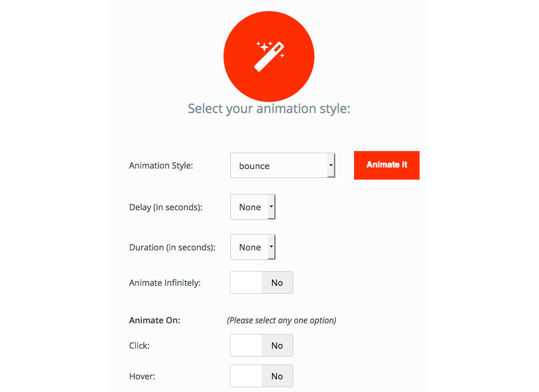
Task: Click the text 'Please select any one option'
Action: point(282,320)
